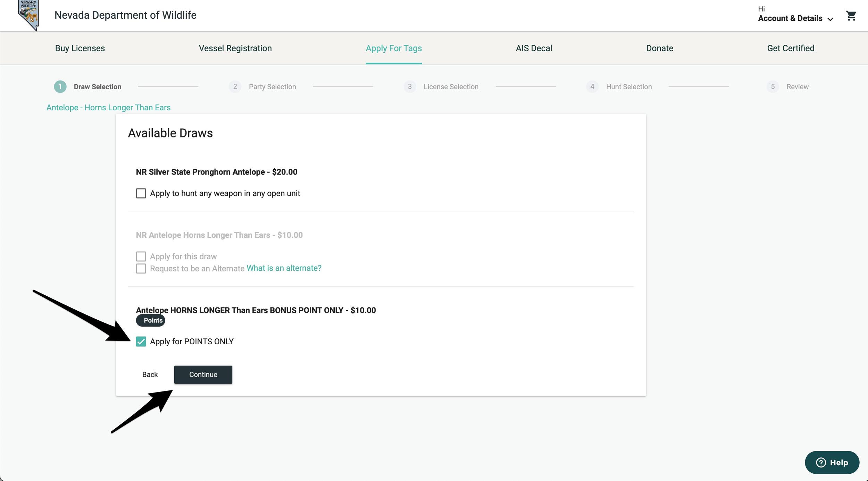Click step 3 License Selection circle

tap(410, 86)
